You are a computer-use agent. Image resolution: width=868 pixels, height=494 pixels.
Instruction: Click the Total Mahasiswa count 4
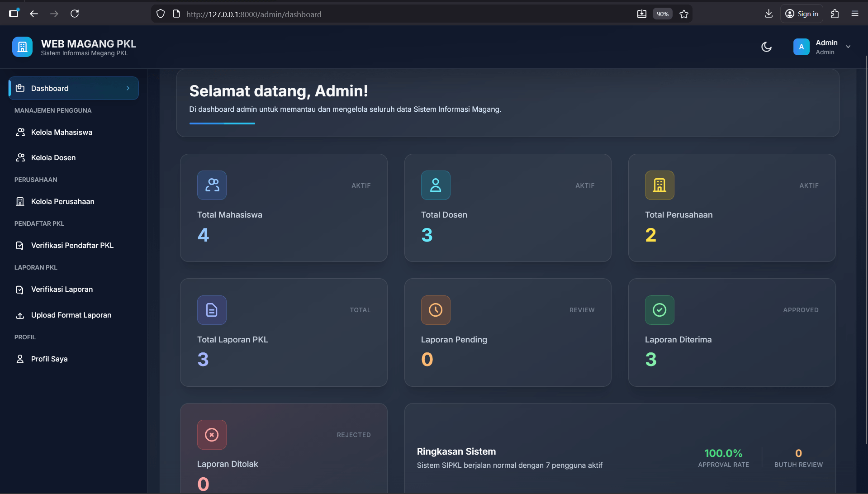(203, 235)
